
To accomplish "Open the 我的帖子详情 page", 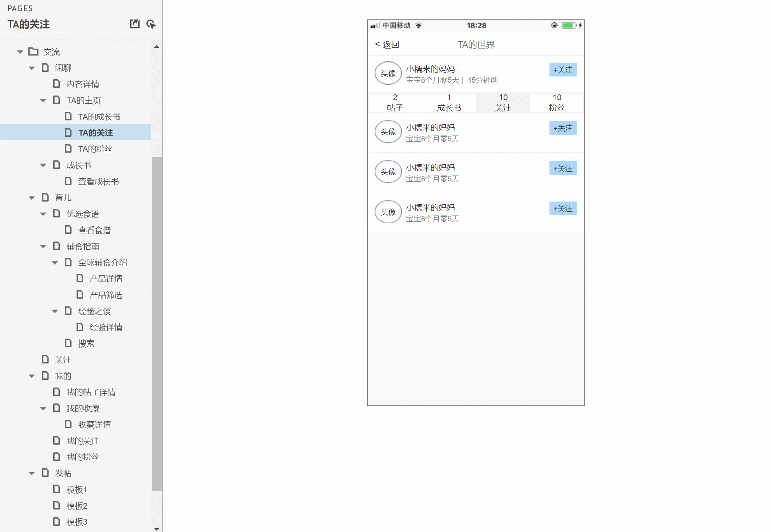I will (x=91, y=392).
